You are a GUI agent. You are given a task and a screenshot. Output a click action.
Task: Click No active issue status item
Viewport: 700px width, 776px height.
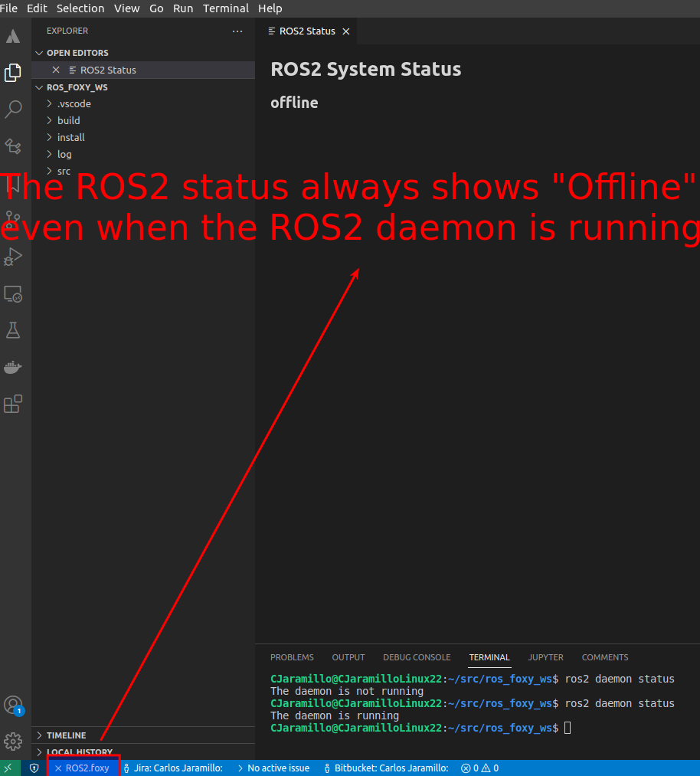click(x=273, y=768)
